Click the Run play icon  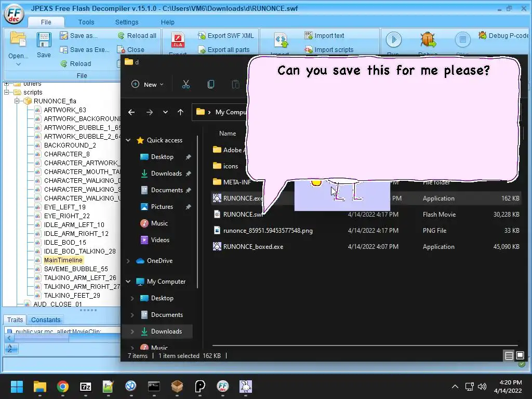point(394,39)
